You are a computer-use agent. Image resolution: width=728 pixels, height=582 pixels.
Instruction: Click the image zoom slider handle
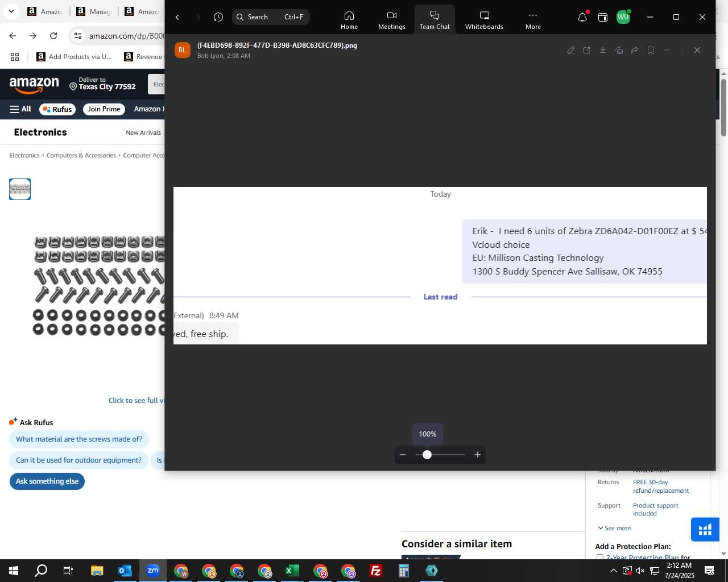coord(427,455)
